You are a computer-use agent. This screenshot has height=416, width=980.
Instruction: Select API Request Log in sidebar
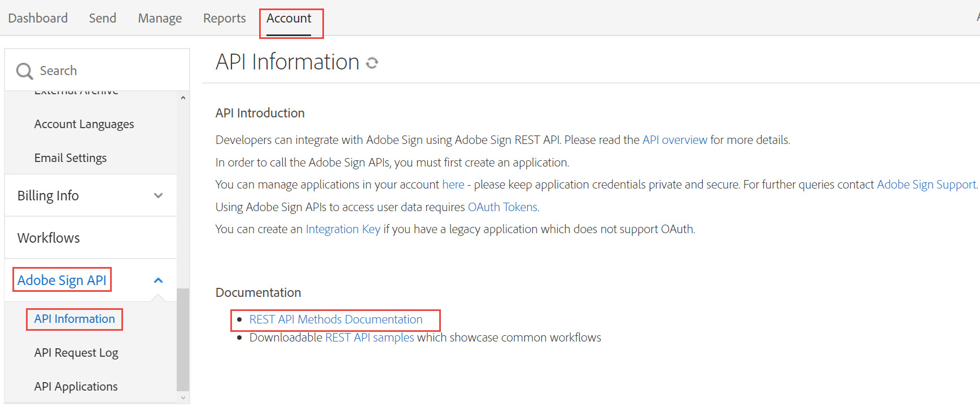coord(76,353)
